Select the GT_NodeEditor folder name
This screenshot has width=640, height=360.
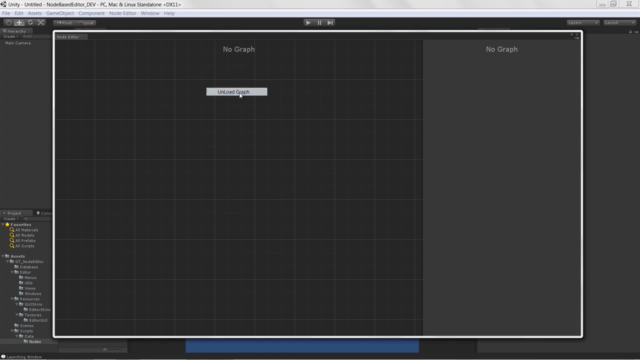pos(29,262)
